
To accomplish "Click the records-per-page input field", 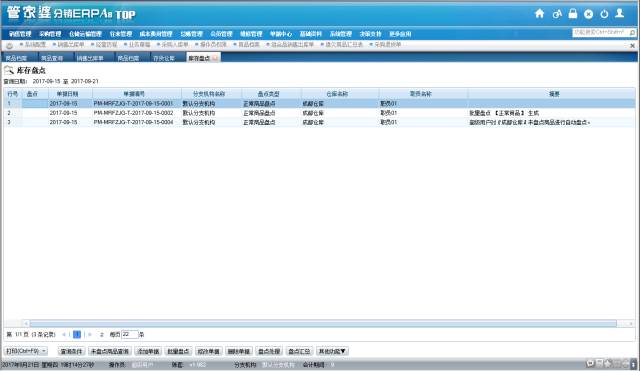I will (x=130, y=334).
